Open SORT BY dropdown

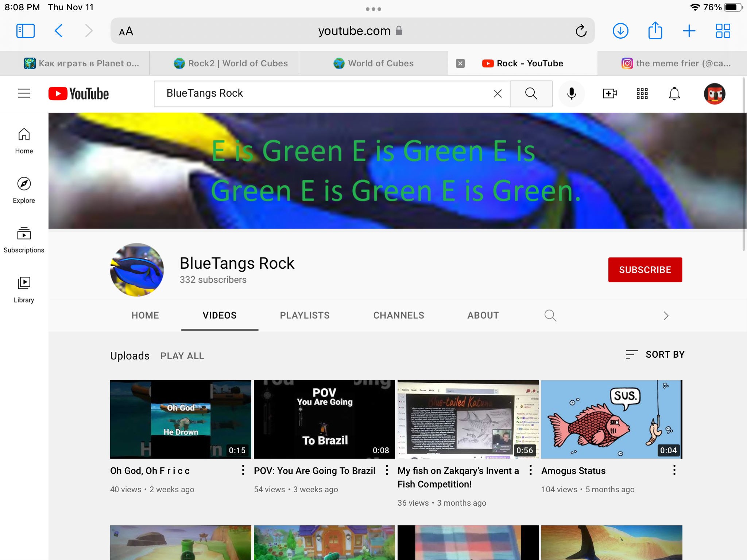pyautogui.click(x=655, y=354)
